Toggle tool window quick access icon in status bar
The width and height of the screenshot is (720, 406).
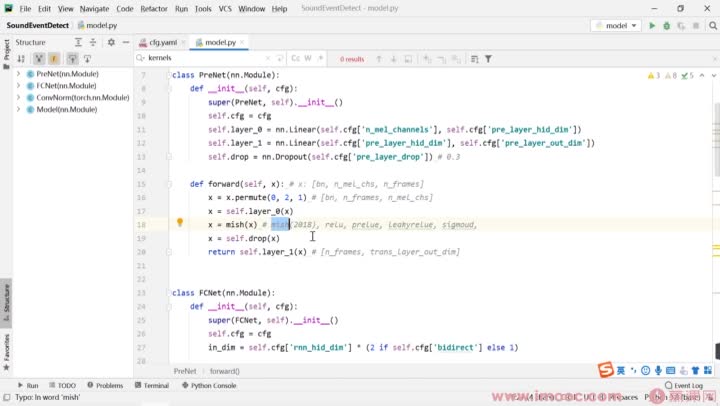[x=6, y=397]
